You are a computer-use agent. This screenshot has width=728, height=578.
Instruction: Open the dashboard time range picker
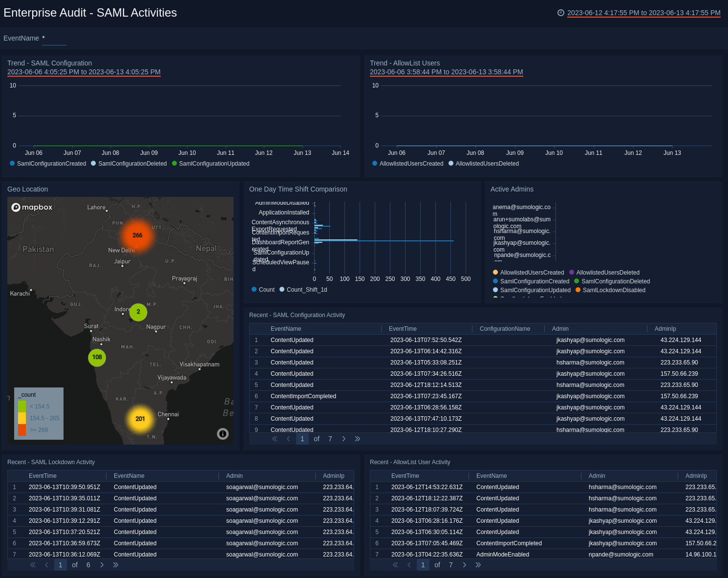coord(643,13)
